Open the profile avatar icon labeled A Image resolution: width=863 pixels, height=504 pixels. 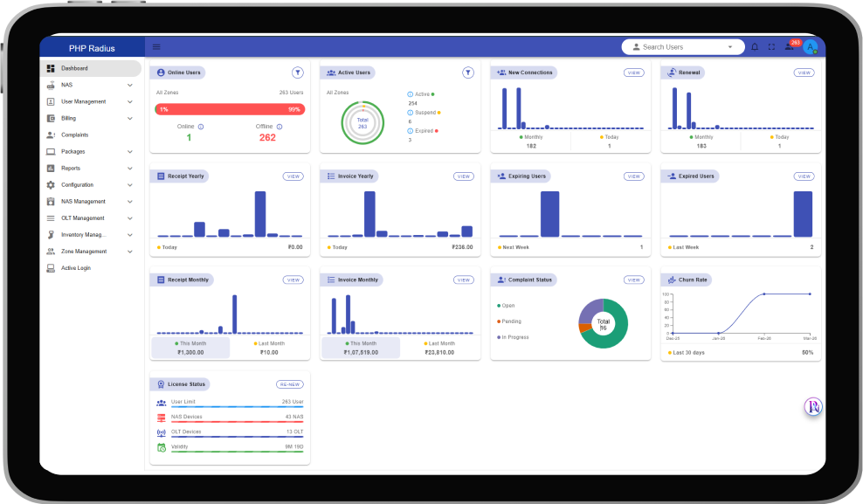click(810, 47)
